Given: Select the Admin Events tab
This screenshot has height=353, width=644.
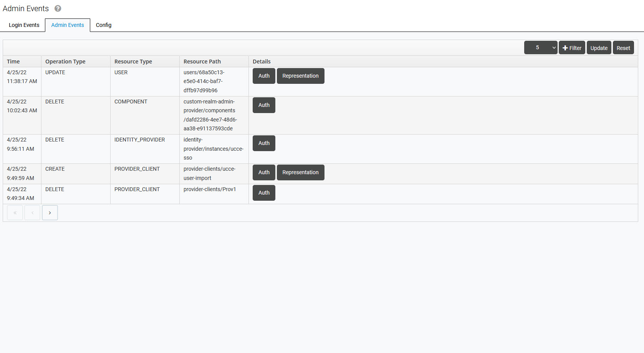Looking at the screenshot, I should point(68,25).
